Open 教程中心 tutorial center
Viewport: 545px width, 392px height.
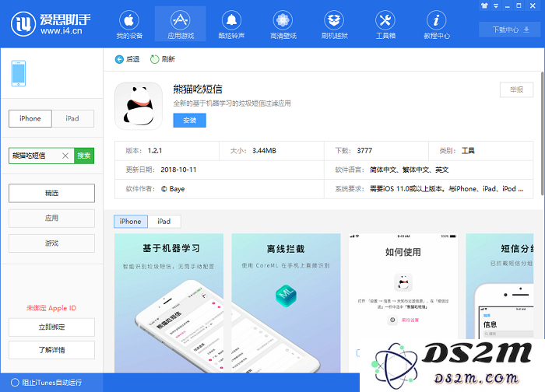click(x=437, y=24)
